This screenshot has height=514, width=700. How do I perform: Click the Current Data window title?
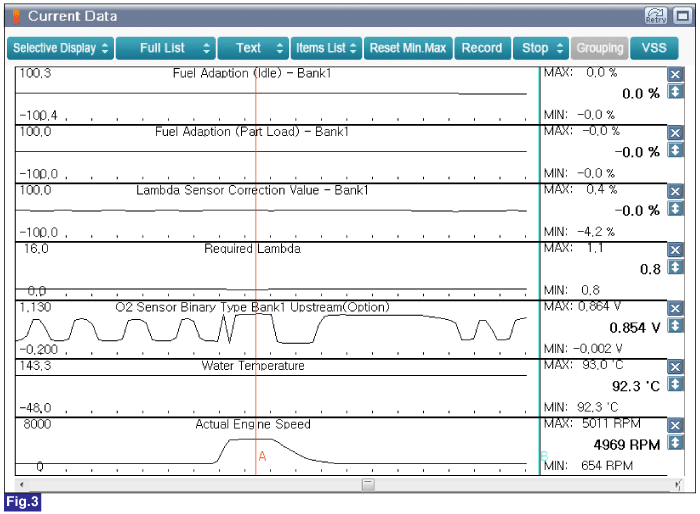pyautogui.click(x=72, y=16)
